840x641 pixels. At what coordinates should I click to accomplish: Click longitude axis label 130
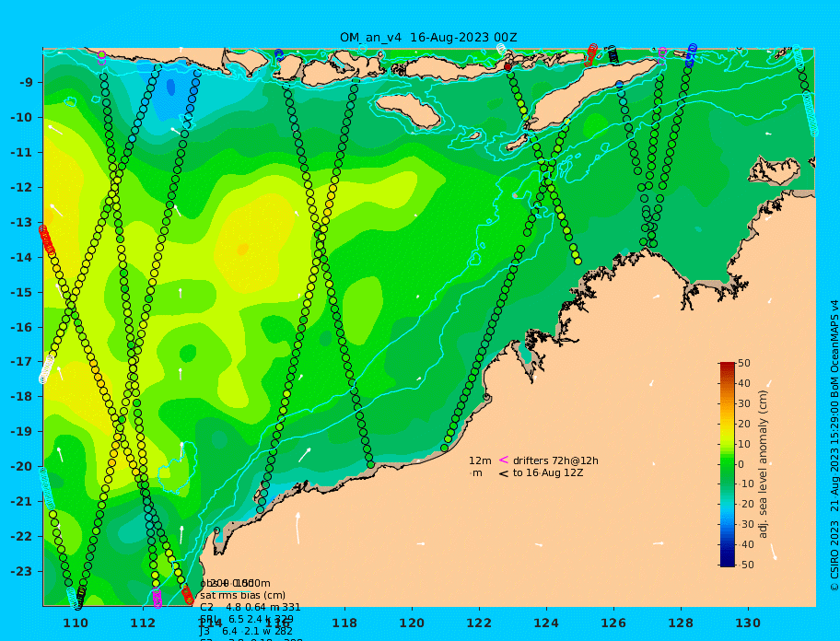click(748, 623)
